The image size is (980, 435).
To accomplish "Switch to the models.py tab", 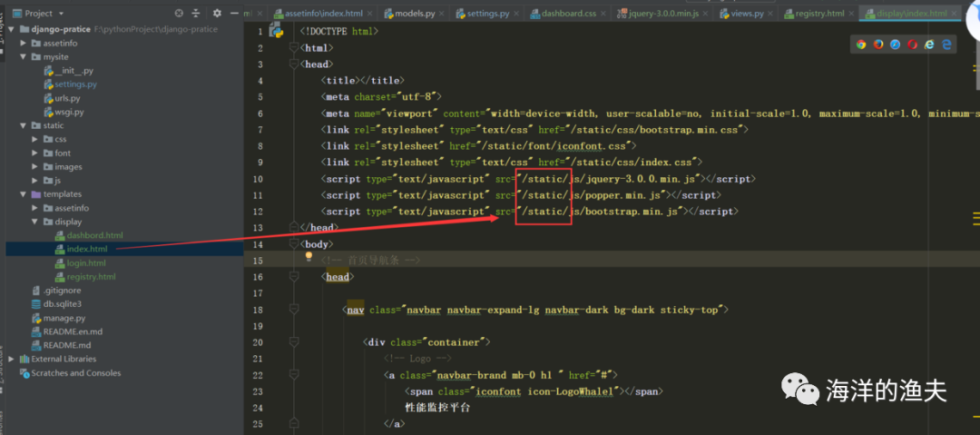I will click(415, 13).
